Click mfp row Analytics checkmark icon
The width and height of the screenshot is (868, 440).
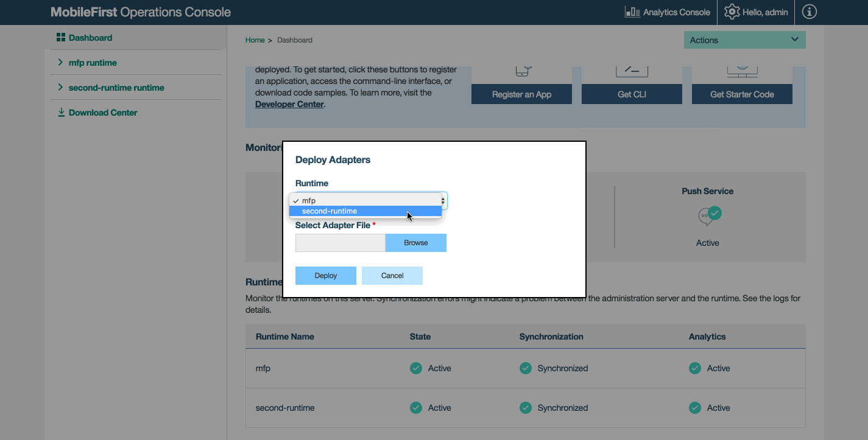695,368
